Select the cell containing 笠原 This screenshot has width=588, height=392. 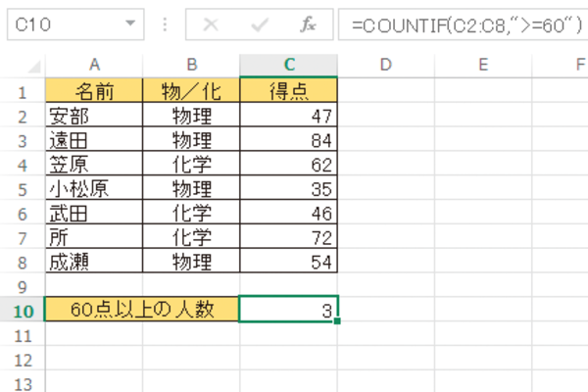pyautogui.click(x=94, y=164)
